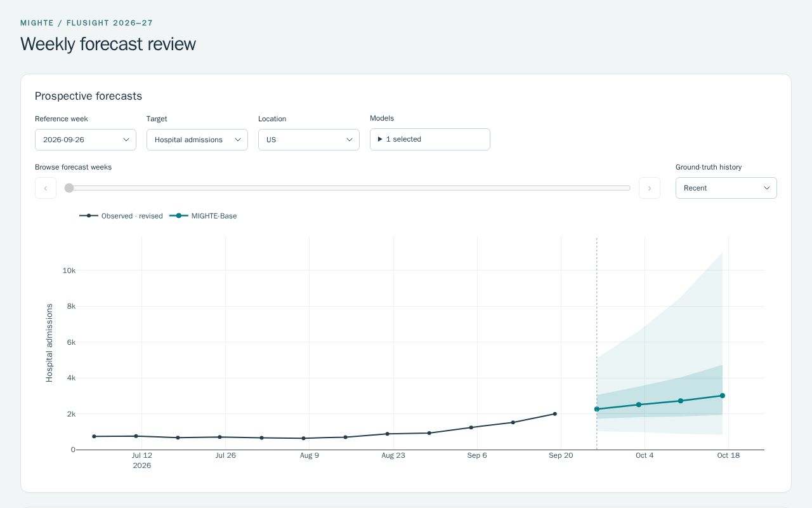Click the 'Prospective forecasts' section title
The height and width of the screenshot is (508, 812).
pos(88,96)
